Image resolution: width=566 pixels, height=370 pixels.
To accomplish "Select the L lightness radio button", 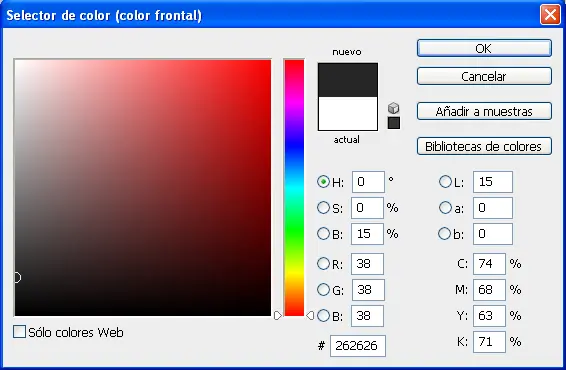I will point(445,181).
